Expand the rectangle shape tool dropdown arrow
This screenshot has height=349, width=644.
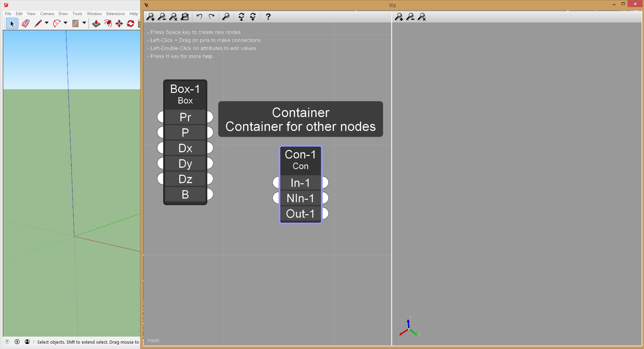tap(84, 23)
